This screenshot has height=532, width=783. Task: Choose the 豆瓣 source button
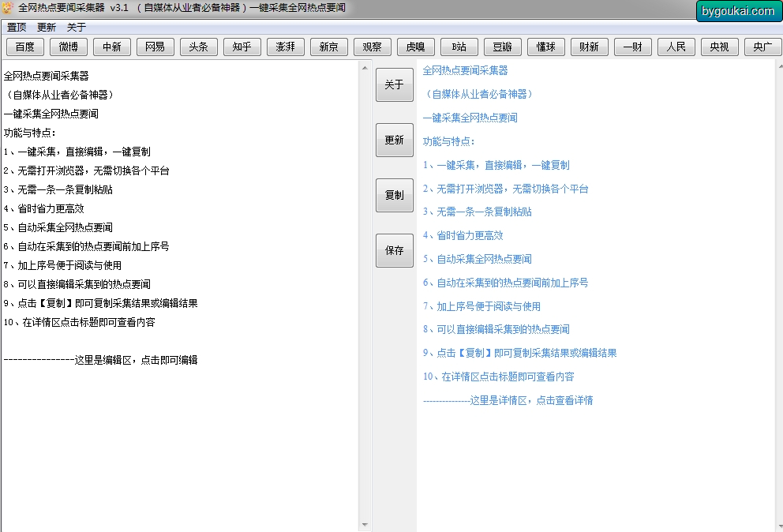pyautogui.click(x=503, y=47)
